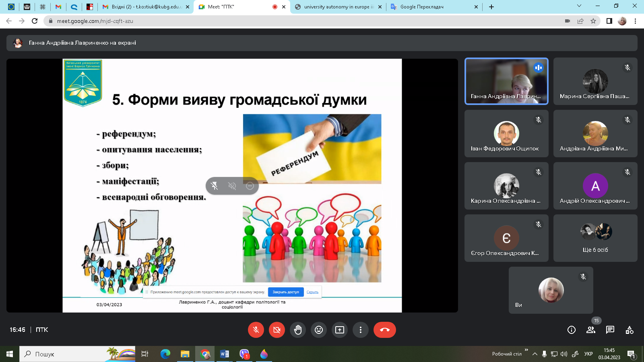Open the more options menu in Meet
This screenshot has width=644, height=362.
tap(361, 329)
